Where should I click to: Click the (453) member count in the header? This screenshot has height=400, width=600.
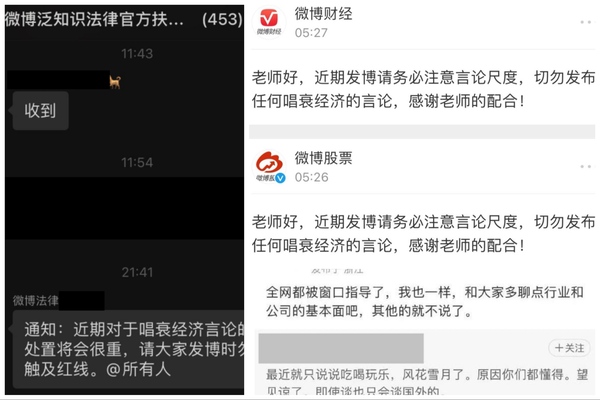[222, 19]
